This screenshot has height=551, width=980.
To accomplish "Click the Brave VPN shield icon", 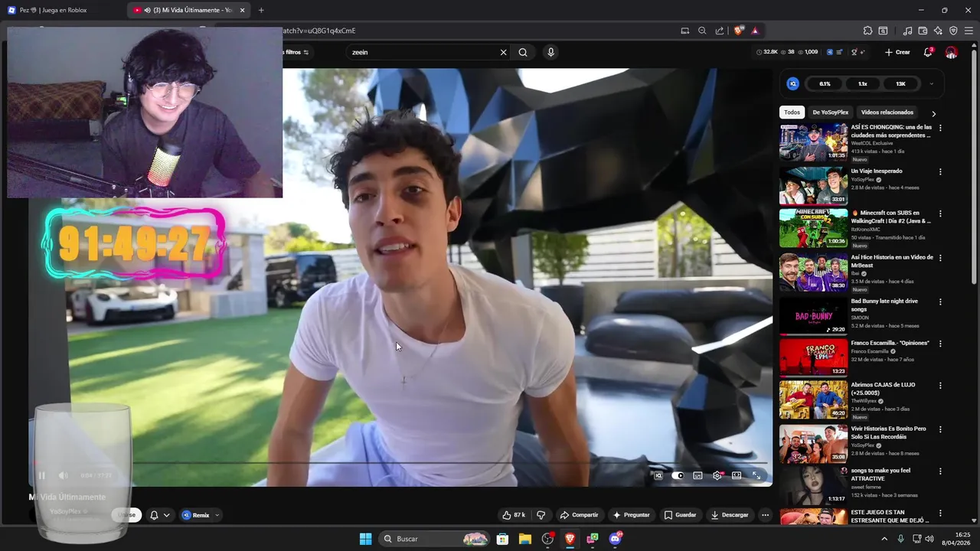I will (x=953, y=31).
